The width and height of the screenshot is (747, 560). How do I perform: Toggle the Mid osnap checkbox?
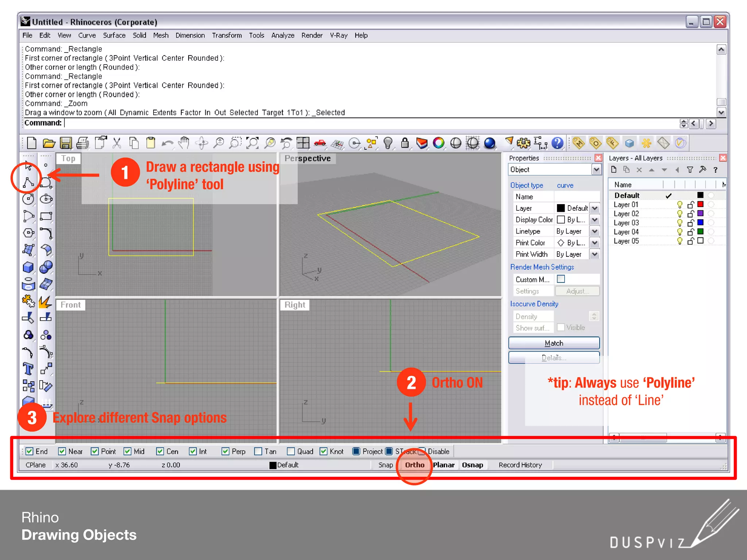(x=128, y=451)
